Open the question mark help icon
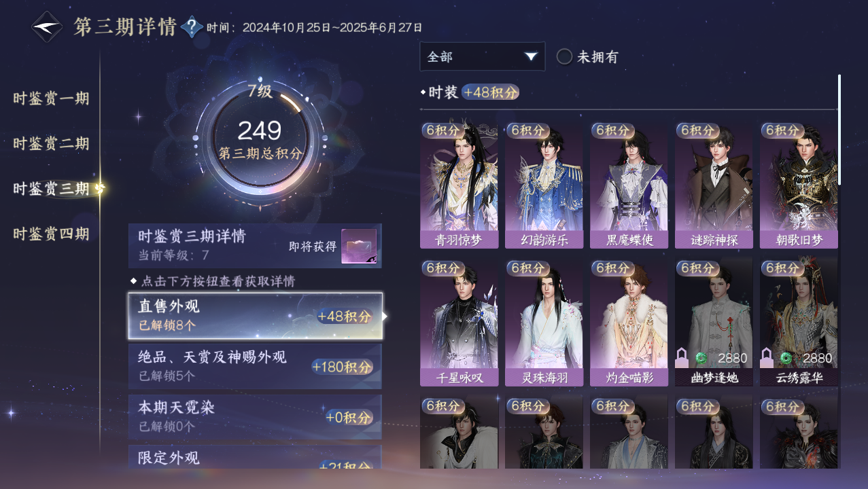 192,27
